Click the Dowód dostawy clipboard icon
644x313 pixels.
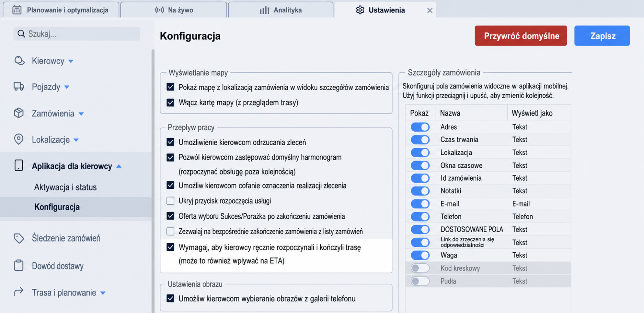[19, 265]
